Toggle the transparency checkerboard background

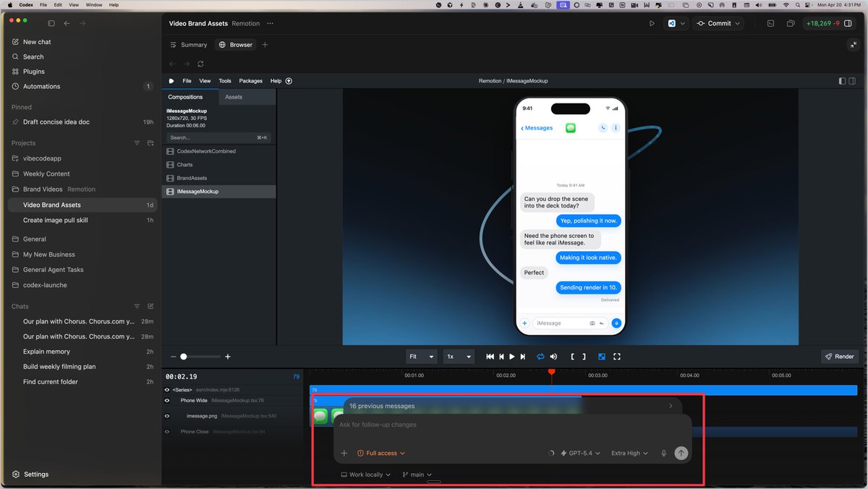tap(602, 357)
